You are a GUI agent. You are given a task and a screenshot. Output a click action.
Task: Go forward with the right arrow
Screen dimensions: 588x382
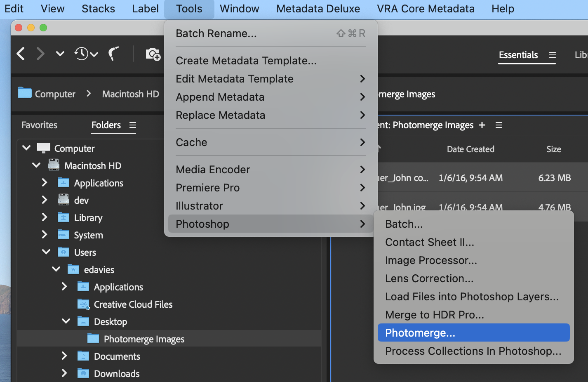(40, 54)
